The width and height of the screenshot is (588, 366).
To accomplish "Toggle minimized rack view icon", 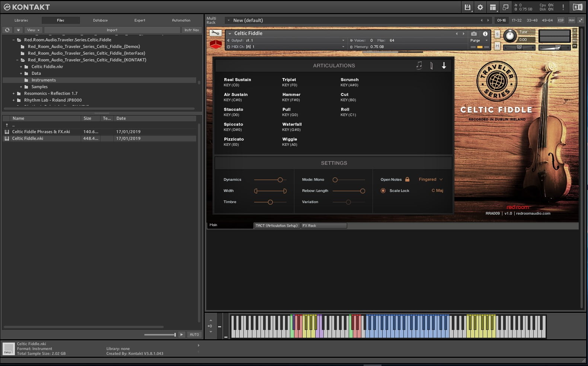I will tap(505, 7).
